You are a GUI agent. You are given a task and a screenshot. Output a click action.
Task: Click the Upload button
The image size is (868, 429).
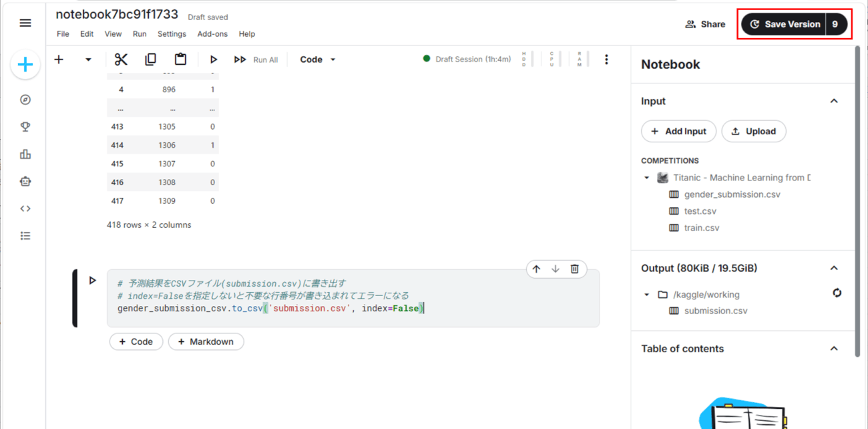click(754, 131)
